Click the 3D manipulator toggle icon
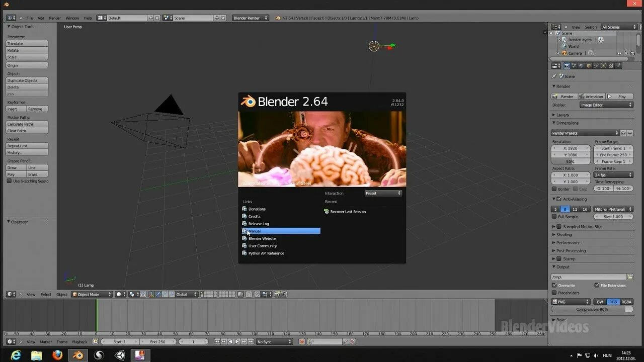Image resolution: width=644 pixels, height=362 pixels. click(151, 294)
